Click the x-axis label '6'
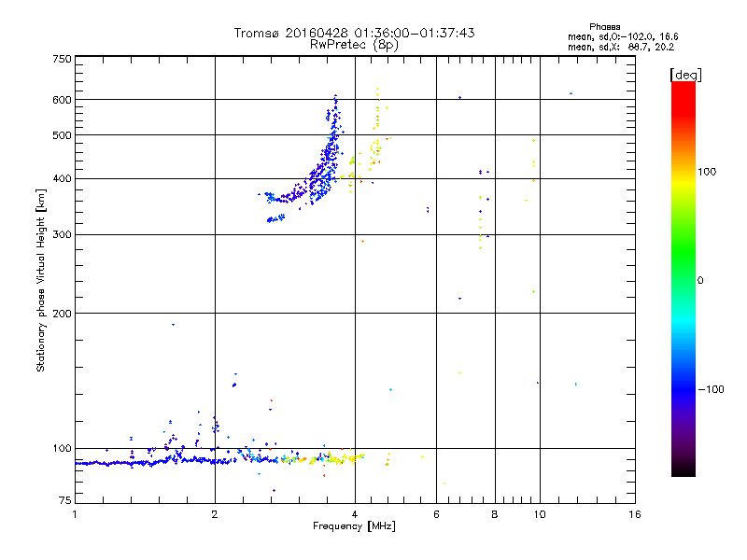The width and height of the screenshot is (747, 560). [436, 514]
